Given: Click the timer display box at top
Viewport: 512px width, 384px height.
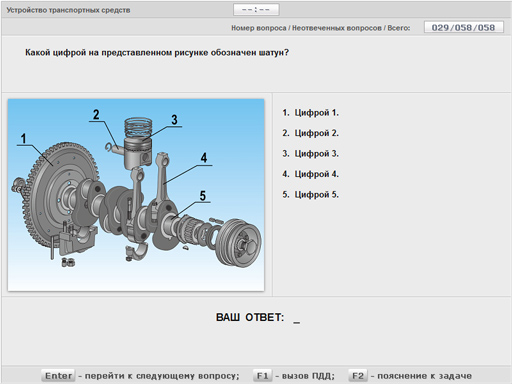Looking at the screenshot, I should (x=256, y=10).
